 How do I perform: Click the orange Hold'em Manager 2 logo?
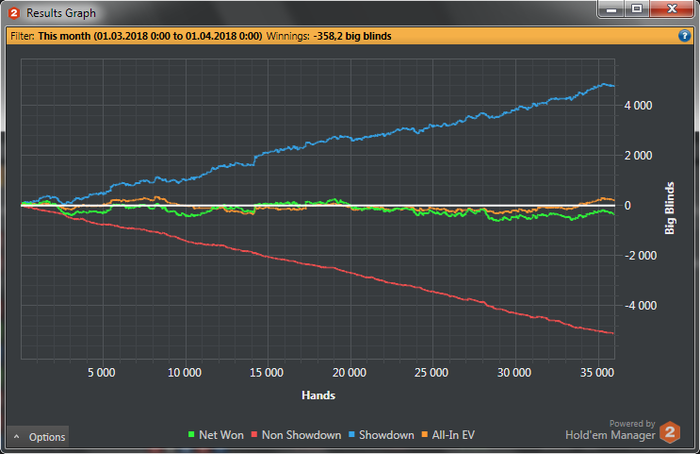click(670, 432)
